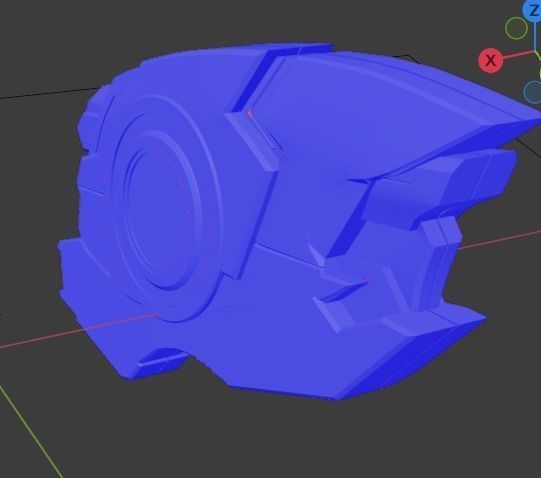The width and height of the screenshot is (541, 478).
Task: Snap view to the red X axis
Action: pyautogui.click(x=490, y=61)
